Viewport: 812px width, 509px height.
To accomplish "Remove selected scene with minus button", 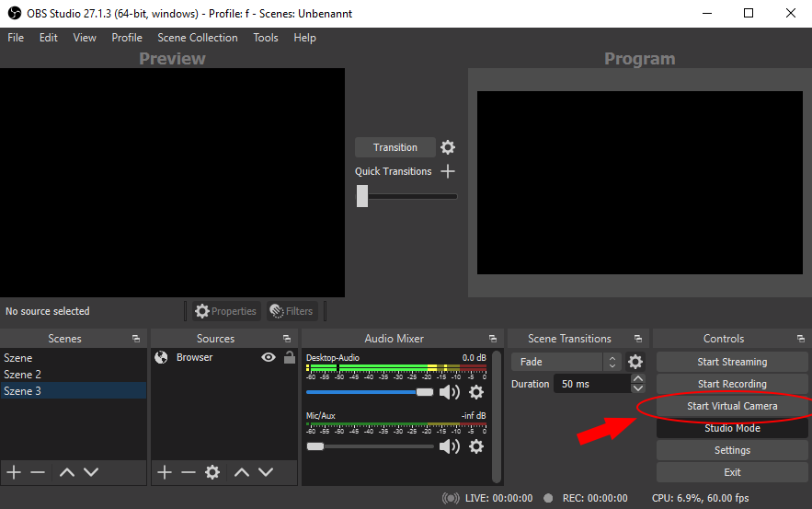I will (x=38, y=472).
